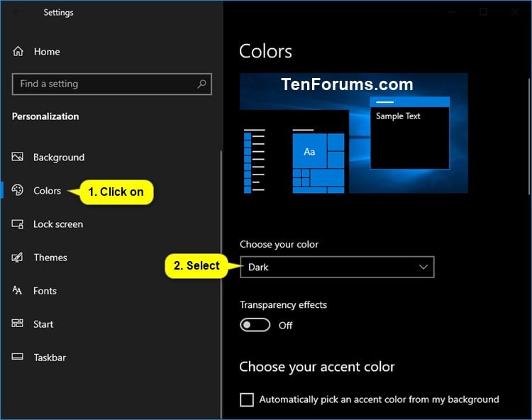Click the color preview sample image
Image resolution: width=532 pixels, height=420 pixels.
tap(354, 133)
